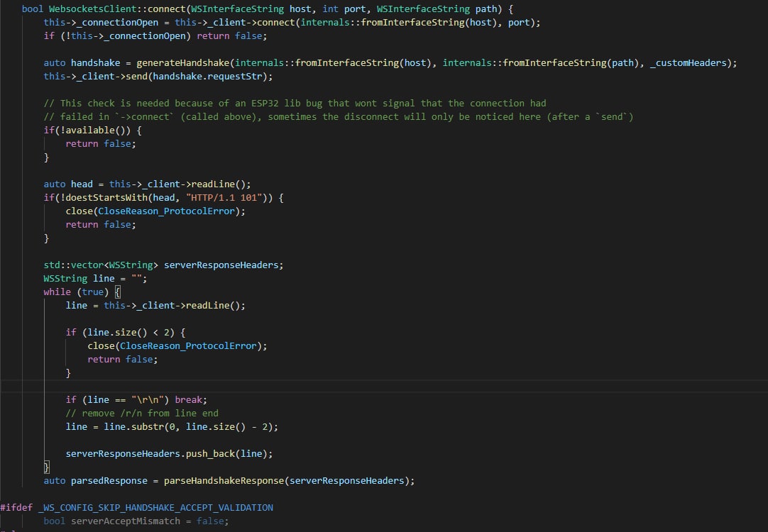Click the empty string literal assigned to line

tap(136, 279)
